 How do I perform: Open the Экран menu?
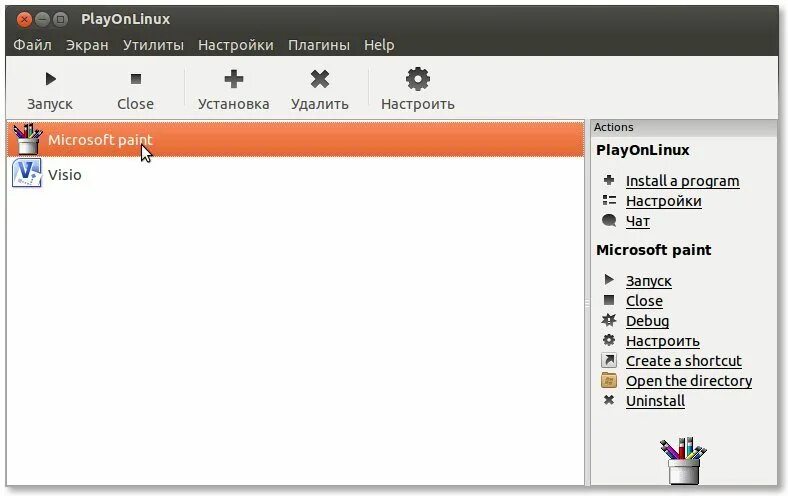click(87, 45)
